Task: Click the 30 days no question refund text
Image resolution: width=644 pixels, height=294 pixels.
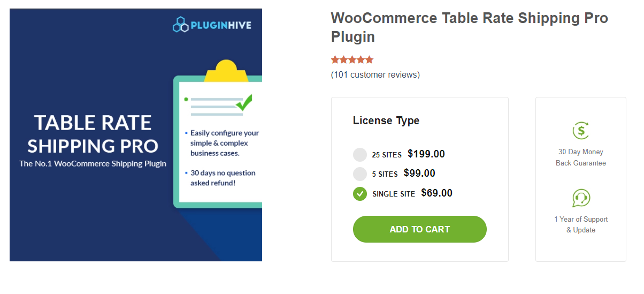Action: [222, 178]
